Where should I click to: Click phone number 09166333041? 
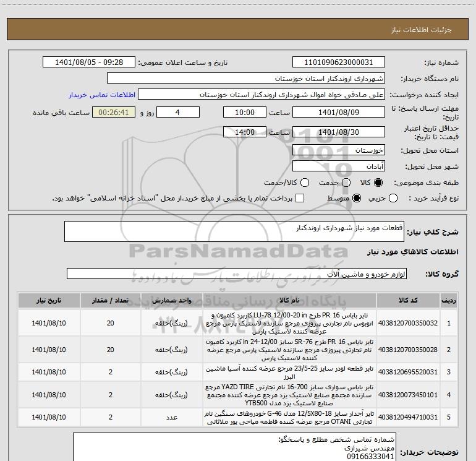click(370, 457)
